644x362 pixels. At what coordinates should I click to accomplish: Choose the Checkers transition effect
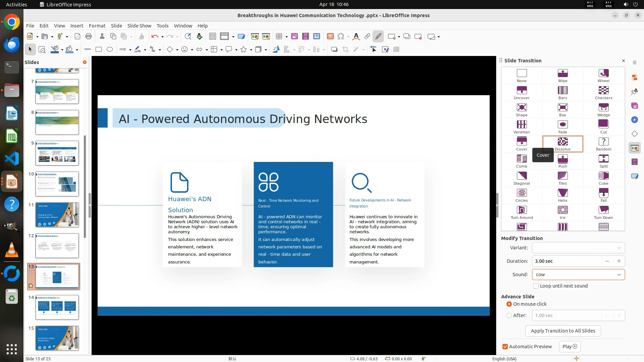tap(603, 90)
